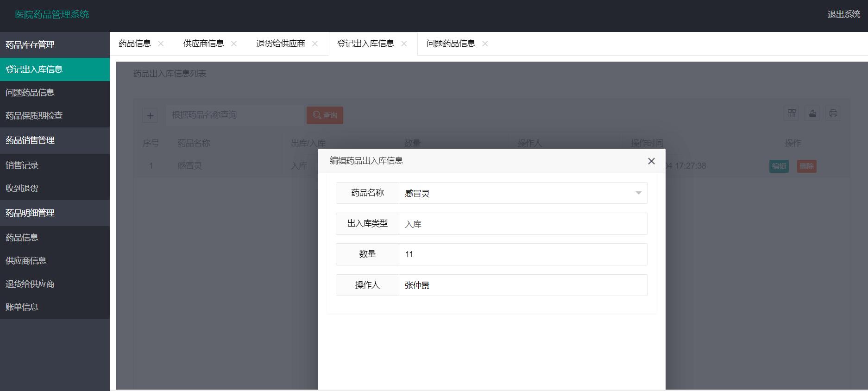Collapse the 药品明细管理 sidebar group
This screenshot has width=868, height=391.
[55, 213]
